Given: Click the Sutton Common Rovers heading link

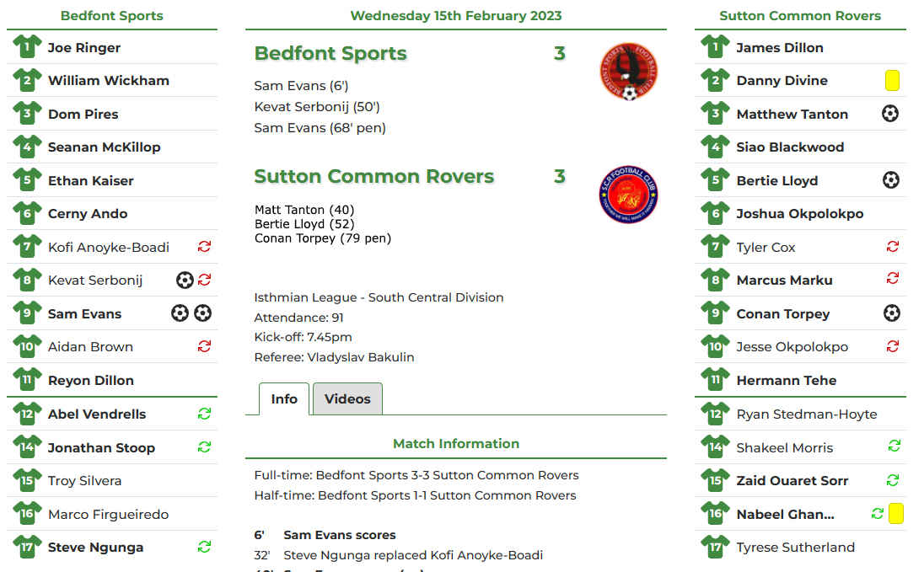Looking at the screenshot, I should (374, 176).
